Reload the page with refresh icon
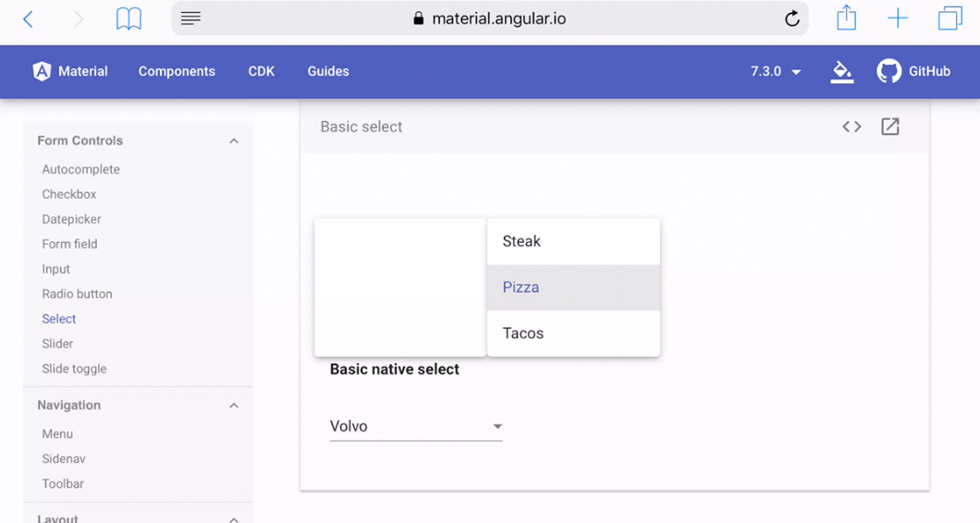This screenshot has height=523, width=980. click(792, 18)
